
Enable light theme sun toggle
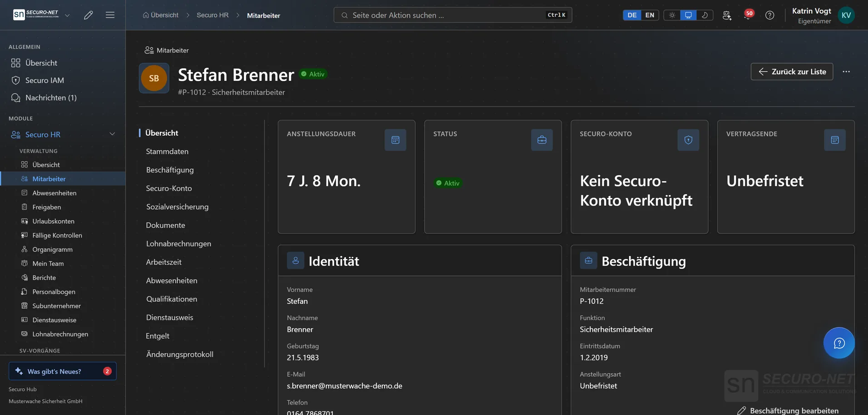pyautogui.click(x=672, y=15)
